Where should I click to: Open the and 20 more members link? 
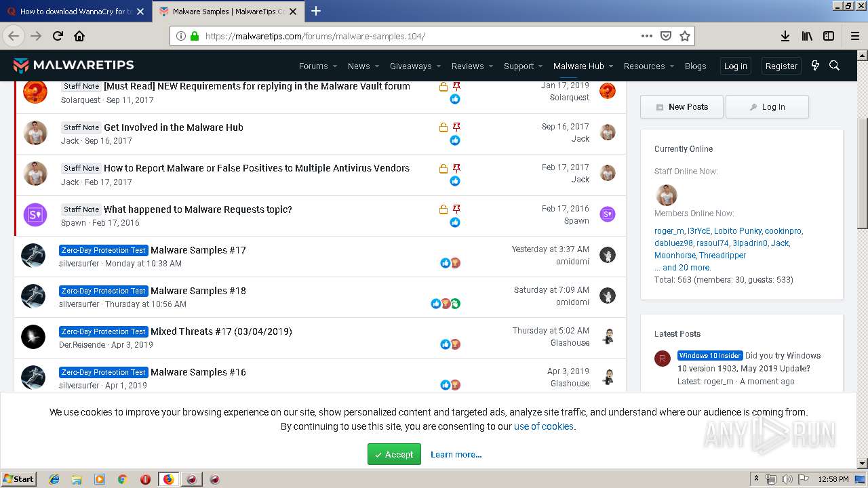[682, 268]
